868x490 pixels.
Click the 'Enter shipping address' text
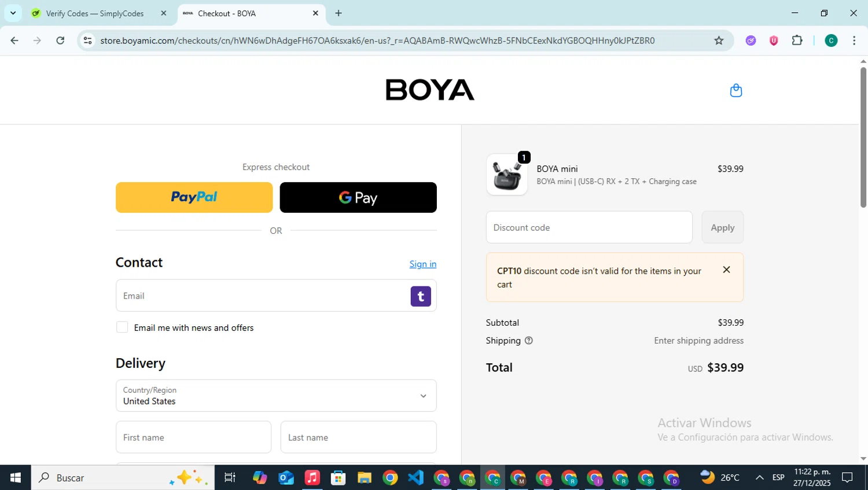pos(698,341)
